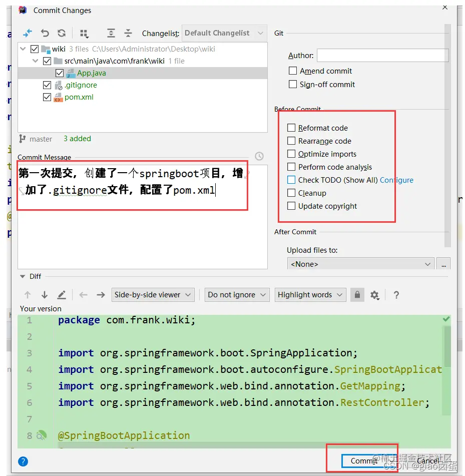Click the @SpringBootApplication annotation line
Screen dimensions: 465x476
click(x=124, y=435)
